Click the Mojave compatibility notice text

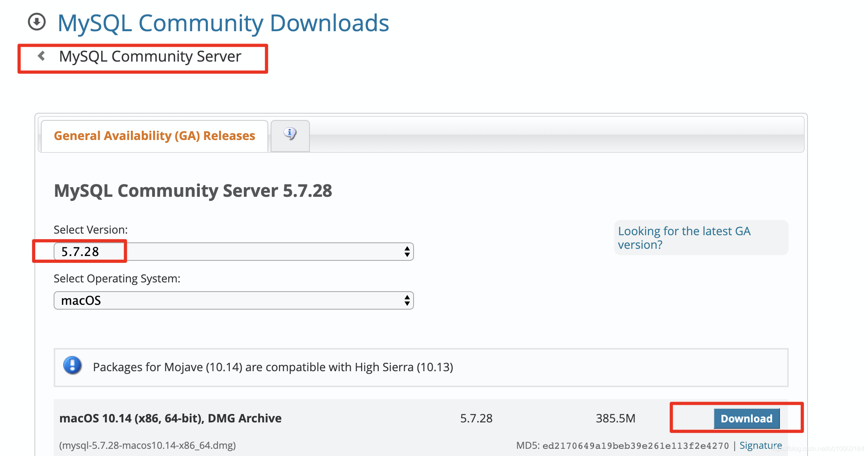click(273, 367)
